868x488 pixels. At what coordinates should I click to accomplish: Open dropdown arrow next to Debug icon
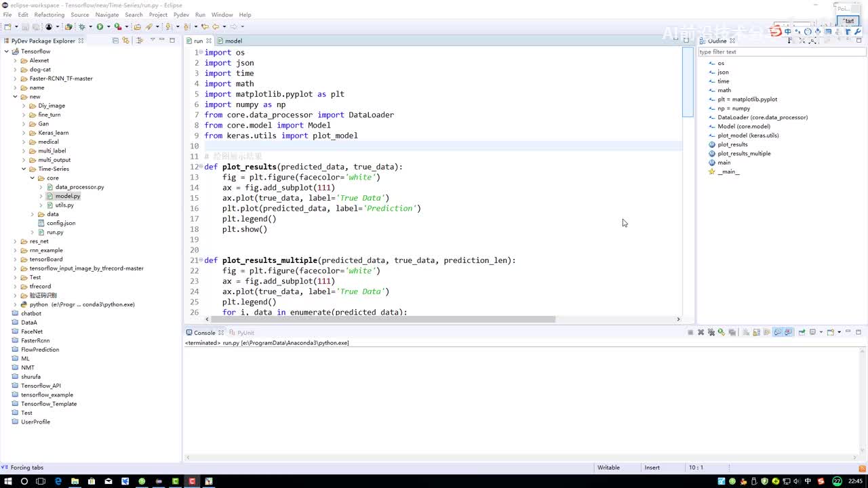click(x=90, y=26)
